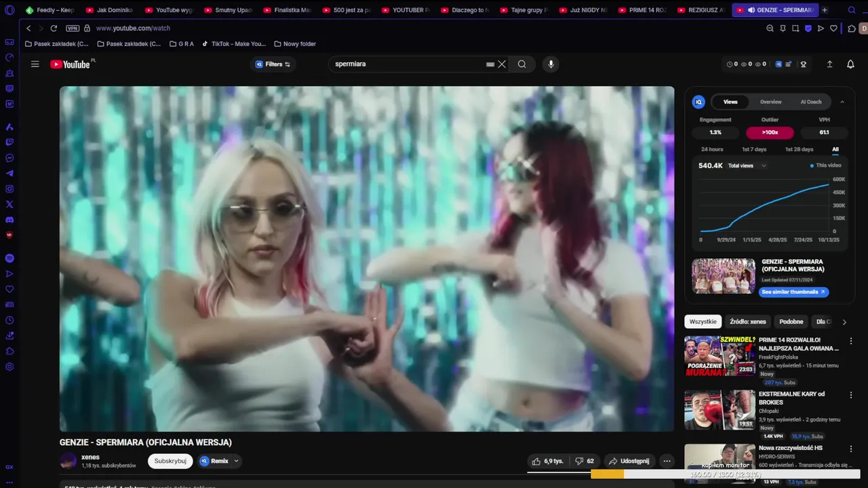Open YouTube notifications bell
The image size is (868, 488).
point(850,64)
